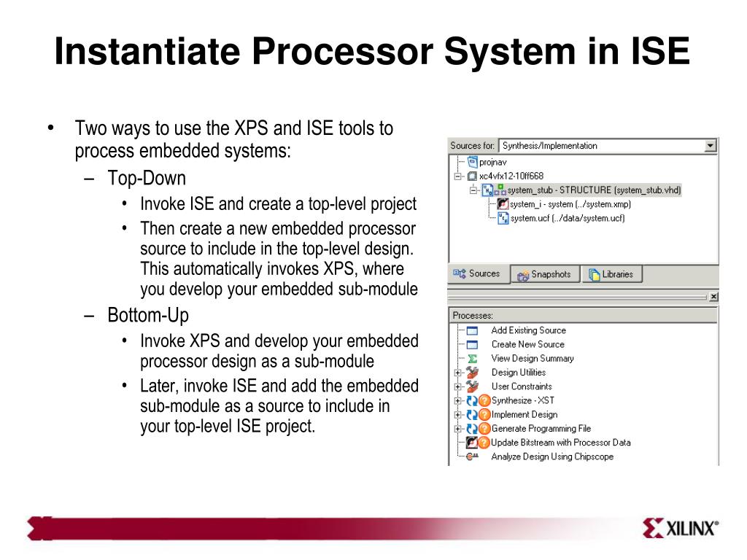Click the system.ucf constraints file icon
This screenshot has width=747, height=560.
(x=503, y=218)
